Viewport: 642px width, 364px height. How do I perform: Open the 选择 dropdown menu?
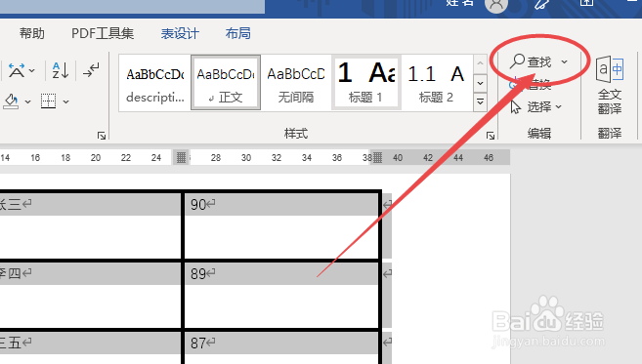tap(536, 107)
